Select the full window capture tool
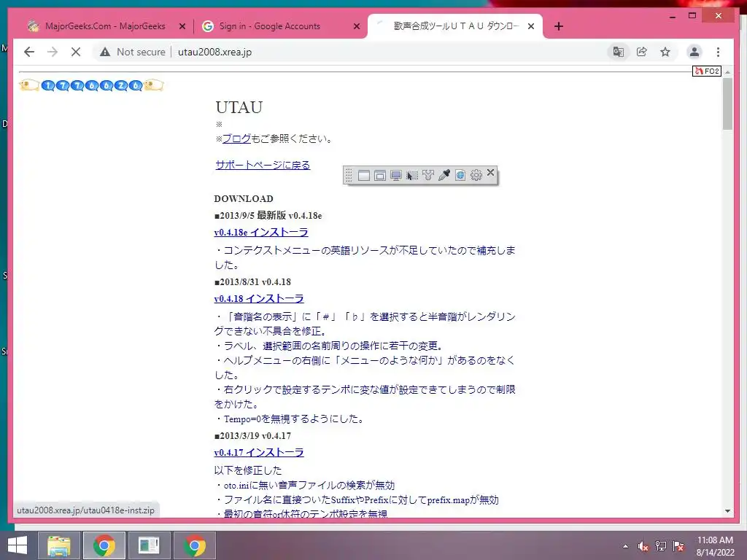This screenshot has width=747, height=560. pos(364,175)
